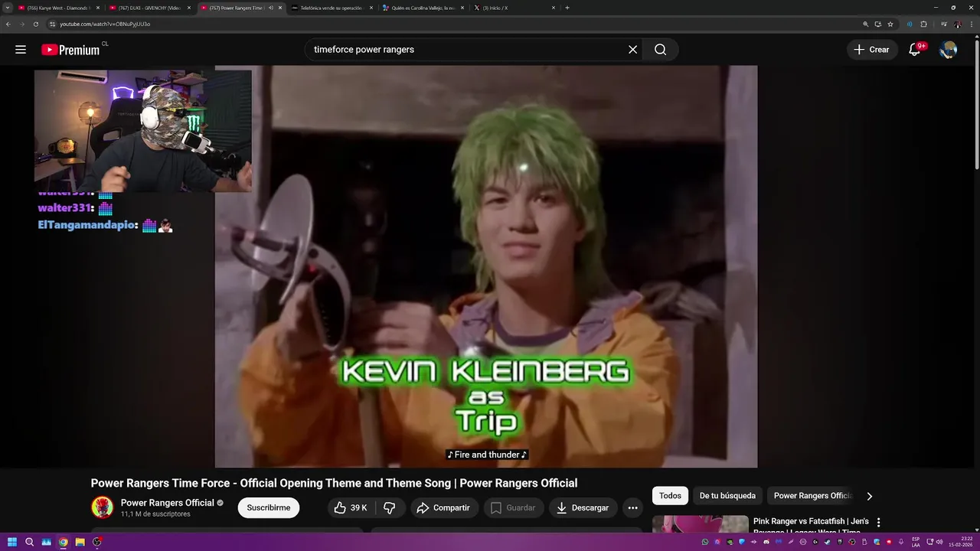The width and height of the screenshot is (980, 551).
Task: Focus the Chrome address bar URL
Action: (105, 24)
